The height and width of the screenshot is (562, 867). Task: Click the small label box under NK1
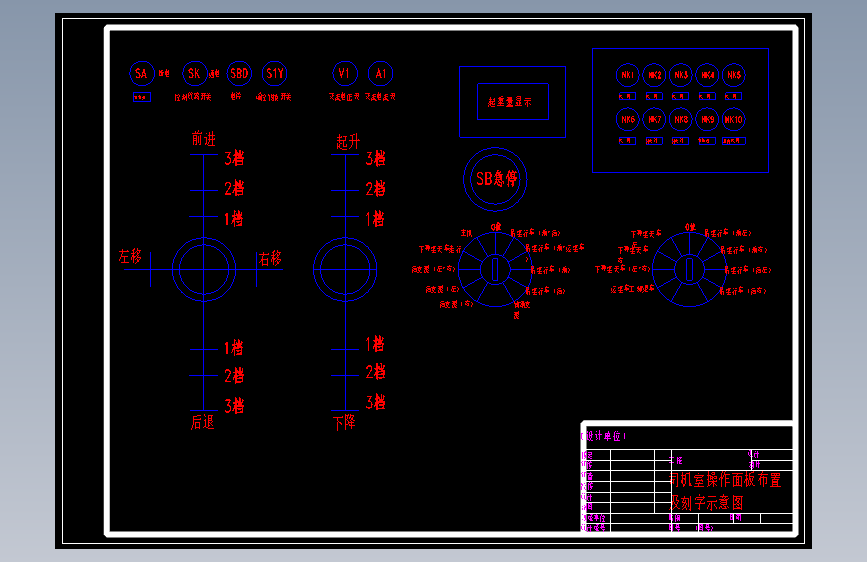click(627, 96)
